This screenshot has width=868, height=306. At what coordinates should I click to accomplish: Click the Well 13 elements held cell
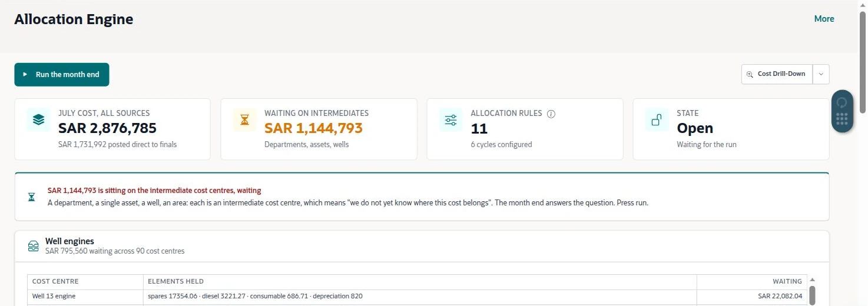(x=420, y=297)
